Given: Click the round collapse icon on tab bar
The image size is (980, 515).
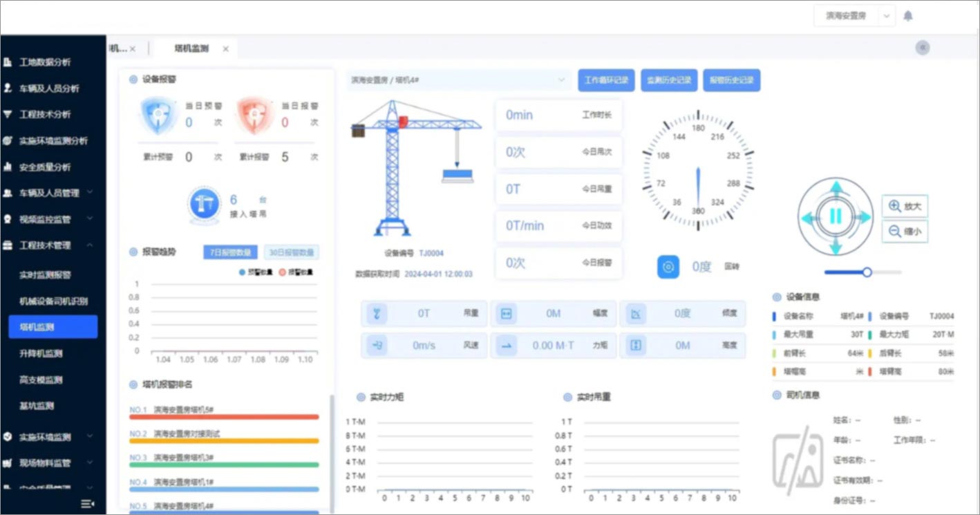Looking at the screenshot, I should pos(922,48).
